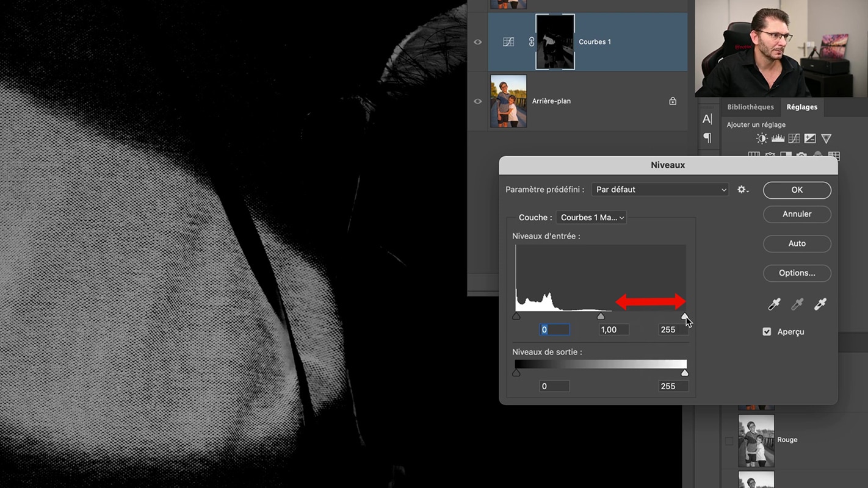Viewport: 868px width, 488px height.
Task: Click Annuler to cancel Niveaux
Action: [x=797, y=214]
